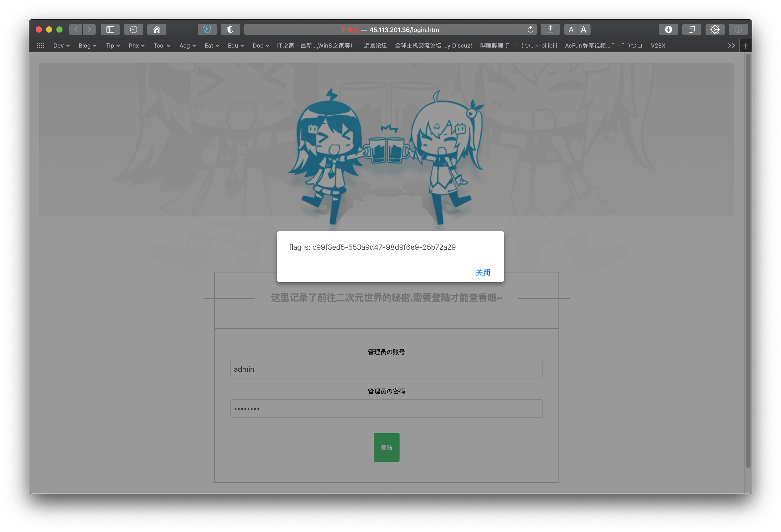Close the flag dialog with 关闭

tap(483, 272)
